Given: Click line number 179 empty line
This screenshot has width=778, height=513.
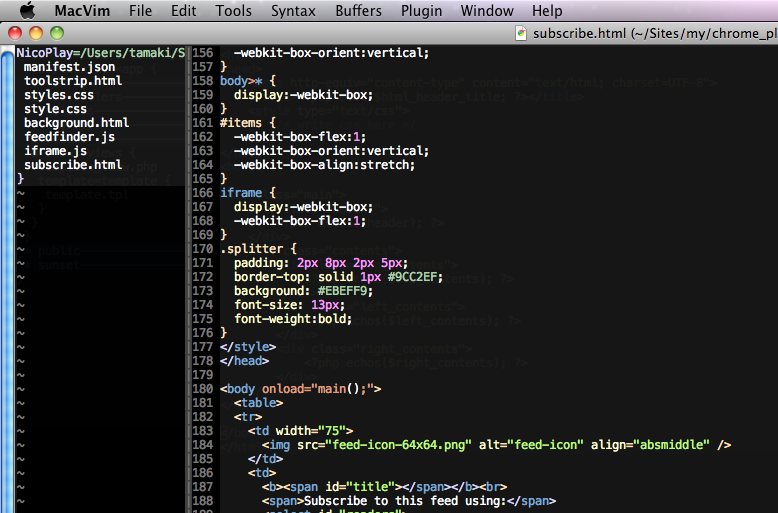Looking at the screenshot, I should (x=203, y=375).
